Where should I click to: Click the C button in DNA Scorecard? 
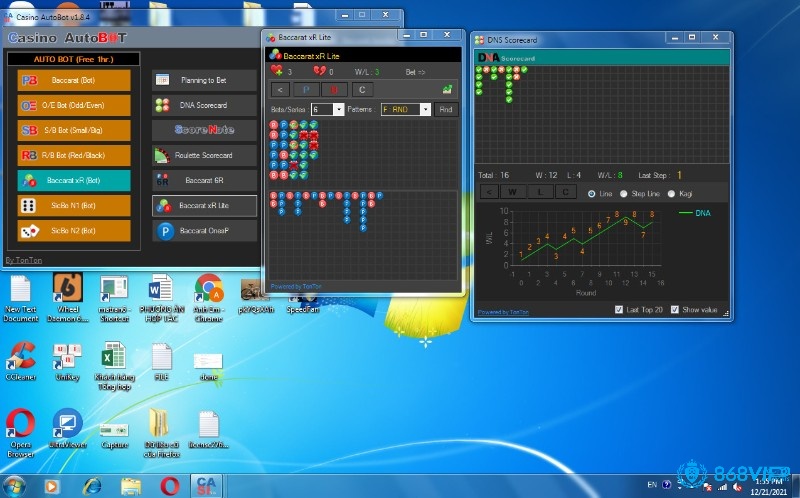tap(565, 192)
